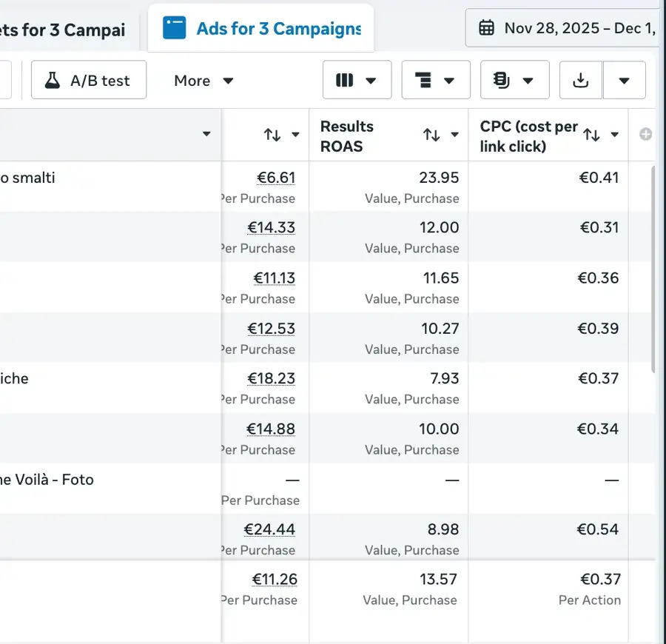This screenshot has height=644, width=666.
Task: Click the €14.33 cost per purchase value
Action: pyautogui.click(x=271, y=228)
